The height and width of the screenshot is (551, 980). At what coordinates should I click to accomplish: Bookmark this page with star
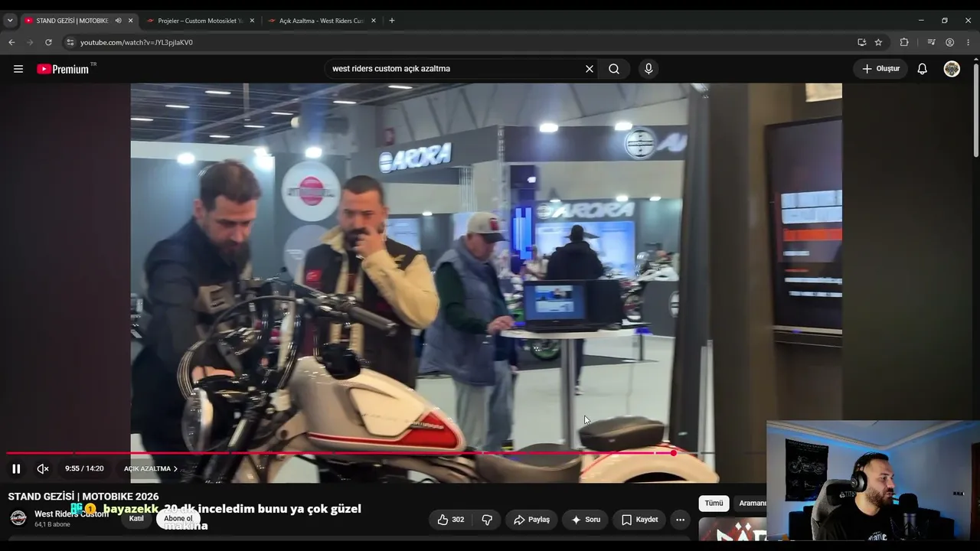[x=878, y=42]
